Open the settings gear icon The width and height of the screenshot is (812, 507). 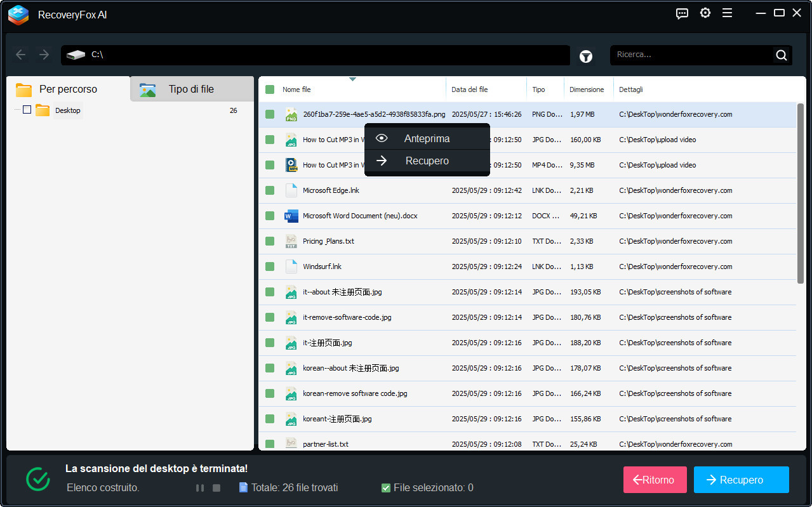click(705, 13)
